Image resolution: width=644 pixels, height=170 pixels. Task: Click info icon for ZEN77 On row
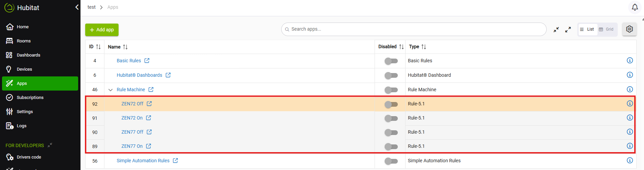pos(630,146)
